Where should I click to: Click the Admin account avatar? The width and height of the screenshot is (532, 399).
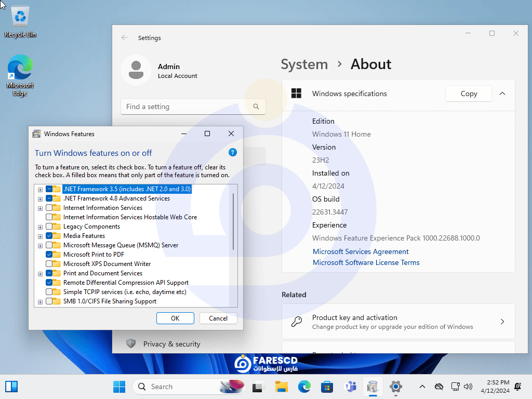click(136, 70)
